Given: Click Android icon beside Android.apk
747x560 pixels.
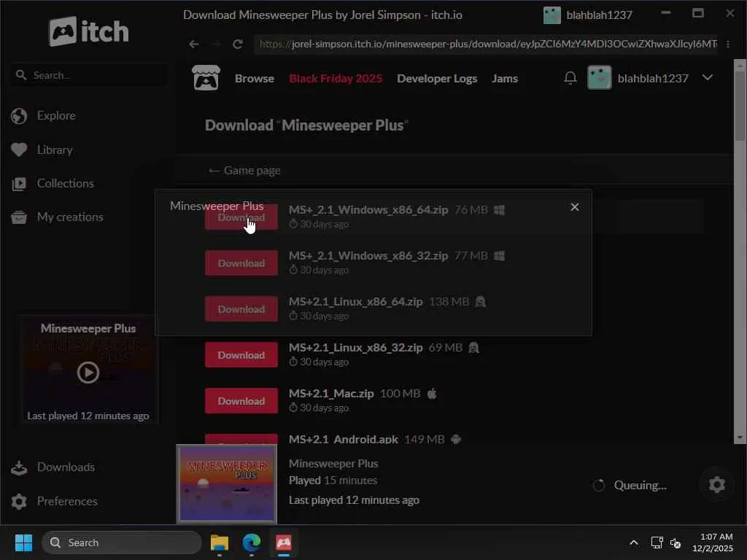Looking at the screenshot, I should pos(456,439).
